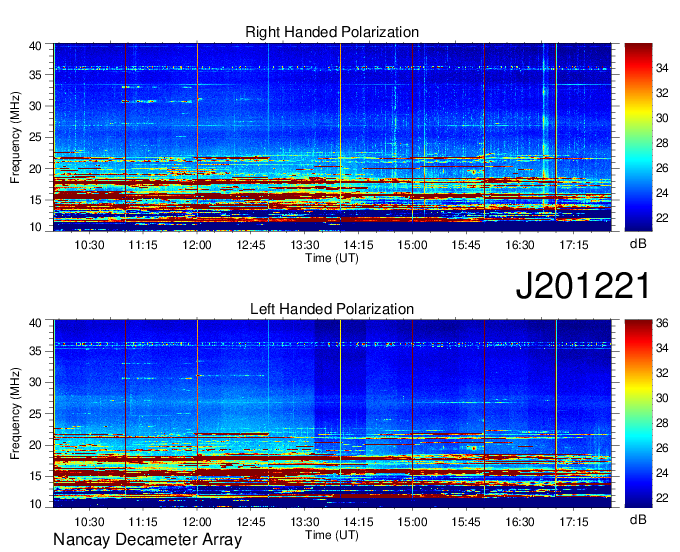Click "Frequency (MHz)" label of Right Handed plot

tap(15, 137)
